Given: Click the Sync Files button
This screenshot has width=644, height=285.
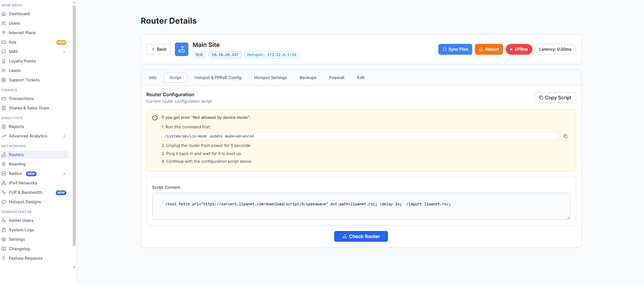Looking at the screenshot, I should click(x=455, y=49).
